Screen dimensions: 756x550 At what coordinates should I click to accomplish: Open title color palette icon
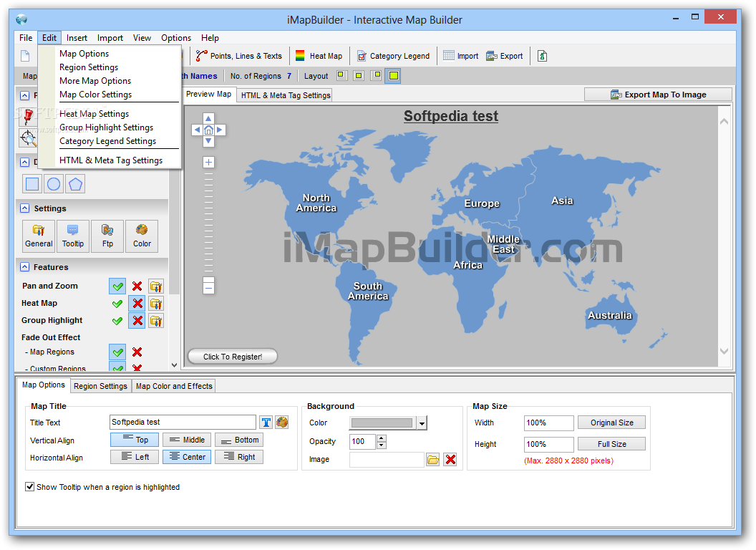coord(282,423)
